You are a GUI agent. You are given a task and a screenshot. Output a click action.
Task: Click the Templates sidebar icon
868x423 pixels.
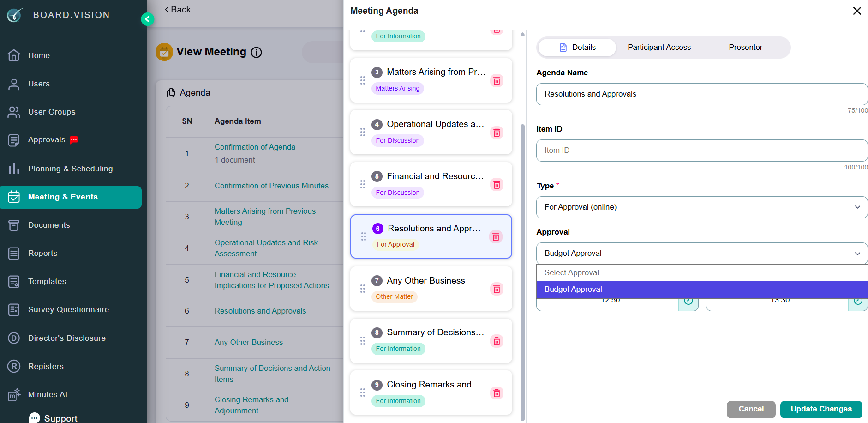[x=14, y=281]
